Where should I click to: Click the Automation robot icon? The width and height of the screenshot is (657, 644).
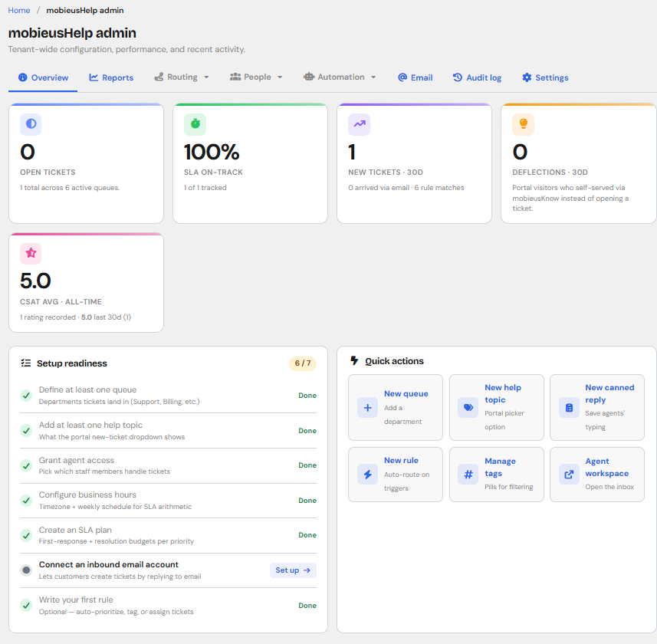[309, 77]
